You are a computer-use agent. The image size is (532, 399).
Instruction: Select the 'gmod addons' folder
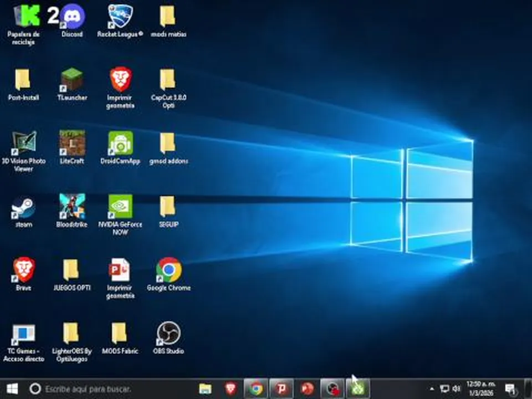point(168,148)
